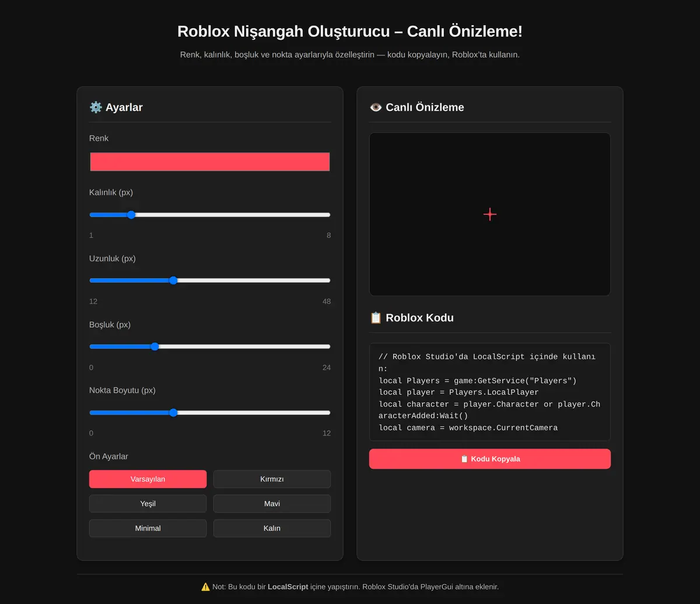
Task: Click the Uzunluk slider handle
Action: tap(173, 280)
